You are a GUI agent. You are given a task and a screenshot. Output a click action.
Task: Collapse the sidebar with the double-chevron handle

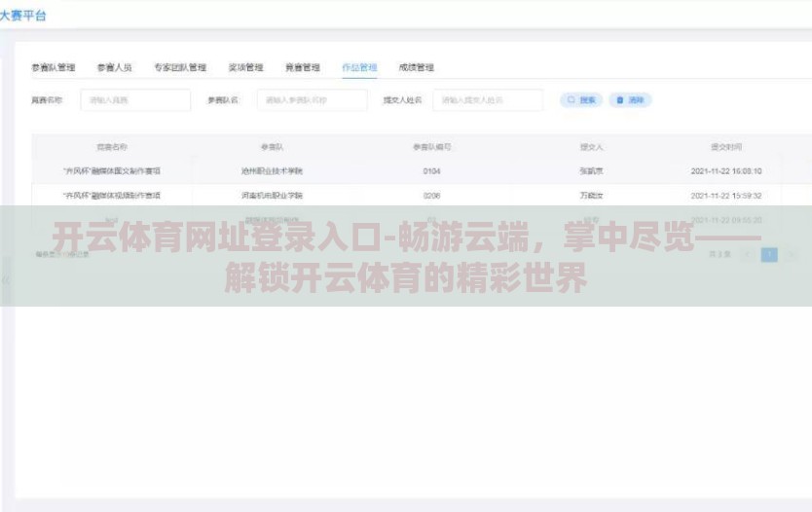tap(6, 280)
